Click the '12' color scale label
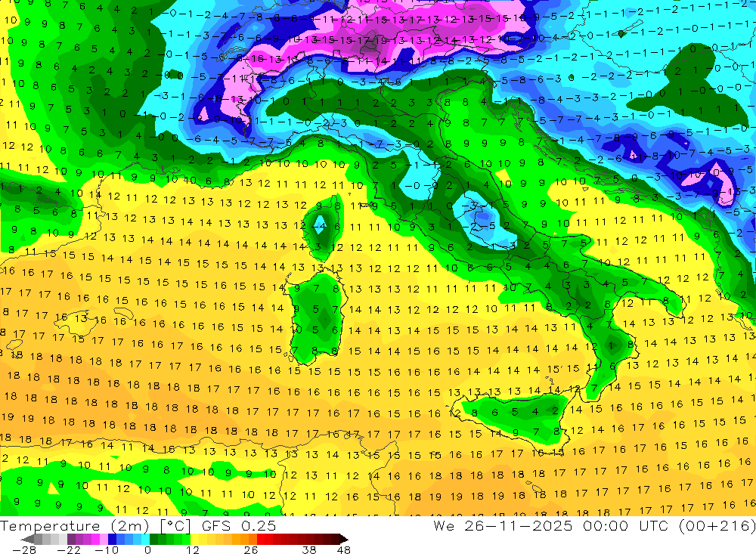The width and height of the screenshot is (756, 554). pyautogui.click(x=193, y=549)
